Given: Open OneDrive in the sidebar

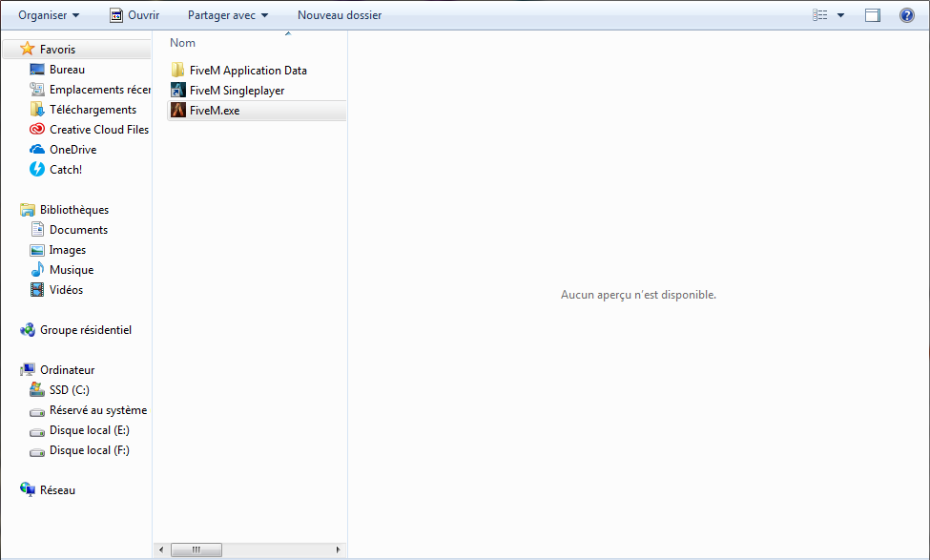Looking at the screenshot, I should (72, 150).
